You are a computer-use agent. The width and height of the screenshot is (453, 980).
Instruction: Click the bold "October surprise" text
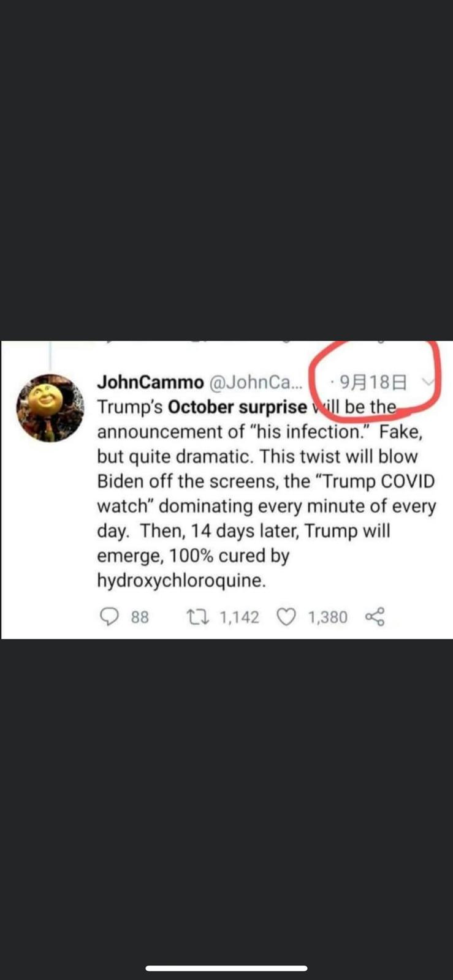point(237,407)
